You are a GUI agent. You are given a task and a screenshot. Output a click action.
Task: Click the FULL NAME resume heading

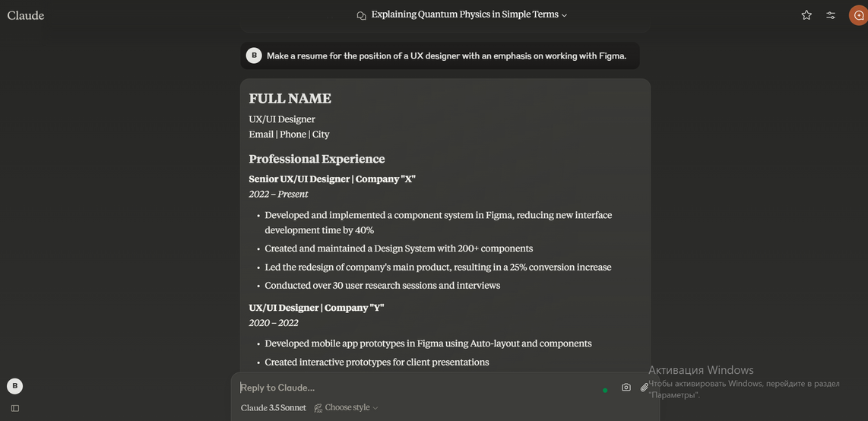click(x=290, y=99)
